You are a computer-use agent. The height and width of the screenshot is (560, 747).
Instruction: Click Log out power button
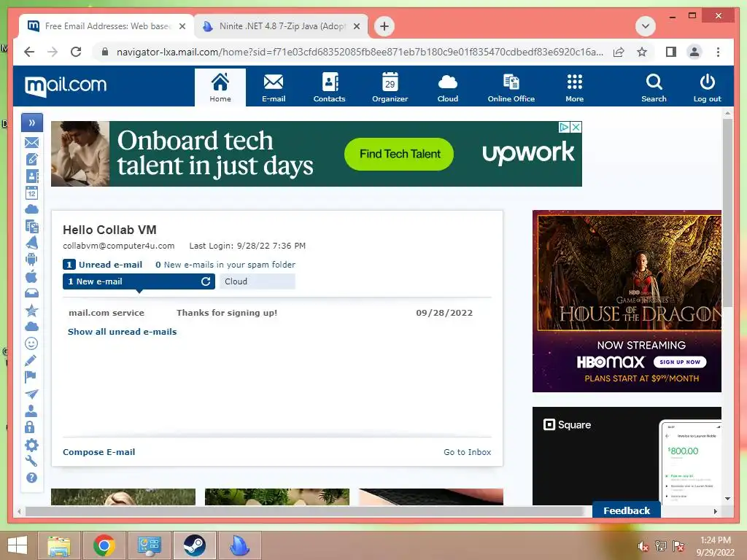click(x=707, y=87)
